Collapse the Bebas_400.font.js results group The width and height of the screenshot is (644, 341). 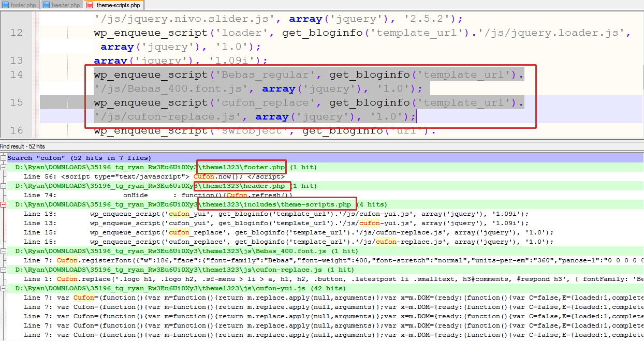[3, 251]
